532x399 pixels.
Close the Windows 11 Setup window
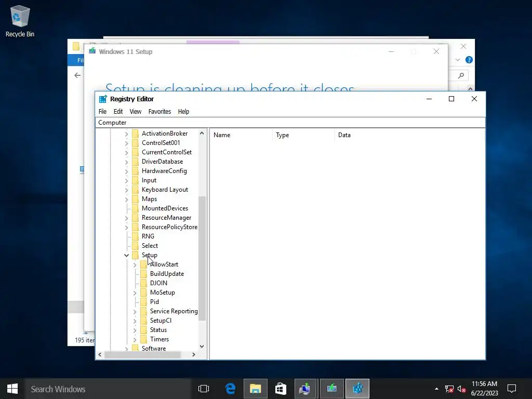pyautogui.click(x=436, y=51)
